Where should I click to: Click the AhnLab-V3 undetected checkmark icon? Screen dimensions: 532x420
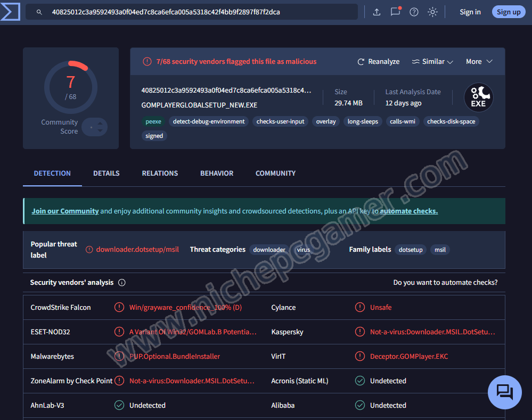(119, 405)
